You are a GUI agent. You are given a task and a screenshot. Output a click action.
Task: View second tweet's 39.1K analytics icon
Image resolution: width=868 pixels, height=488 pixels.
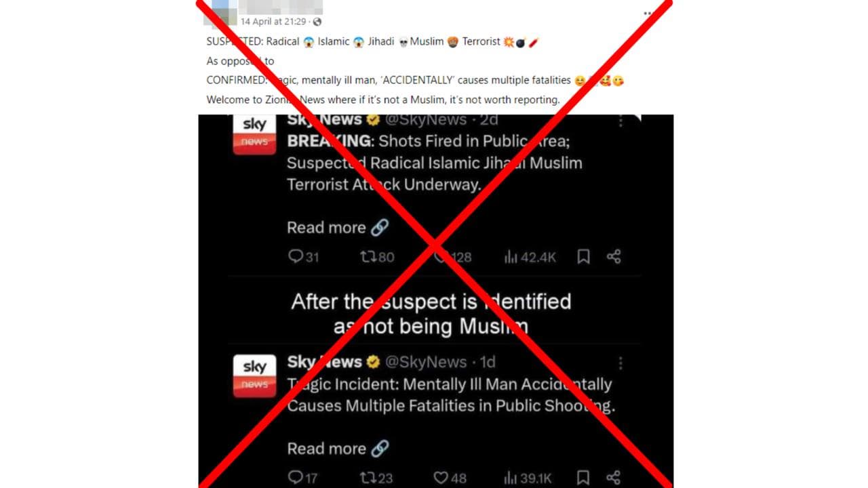[x=511, y=478]
